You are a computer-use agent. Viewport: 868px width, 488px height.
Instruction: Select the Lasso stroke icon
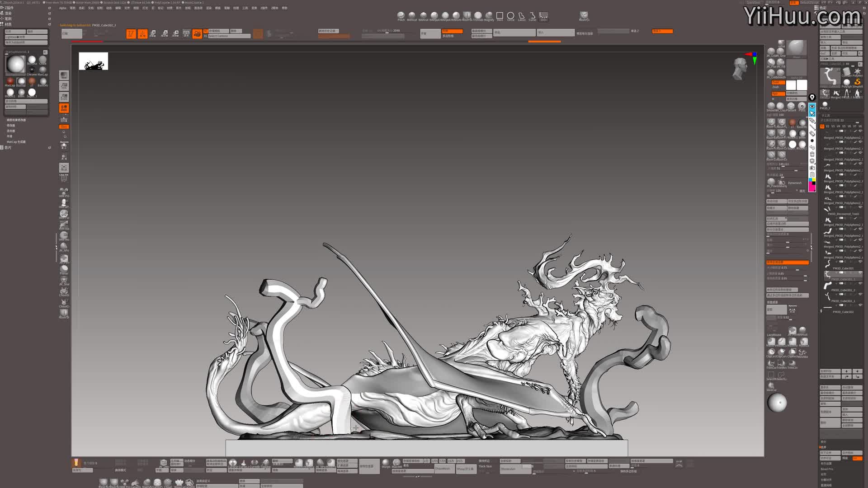pyautogui.click(x=521, y=16)
